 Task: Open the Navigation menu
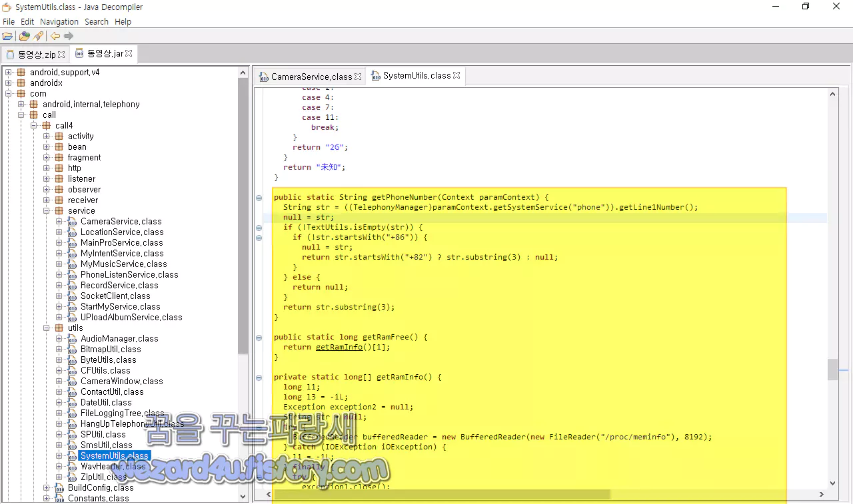click(59, 21)
